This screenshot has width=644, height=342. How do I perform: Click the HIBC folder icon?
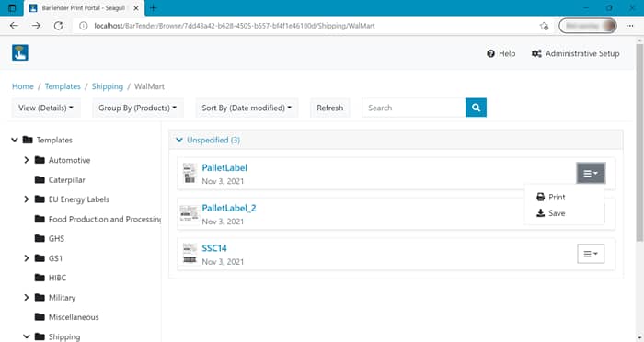click(x=40, y=278)
